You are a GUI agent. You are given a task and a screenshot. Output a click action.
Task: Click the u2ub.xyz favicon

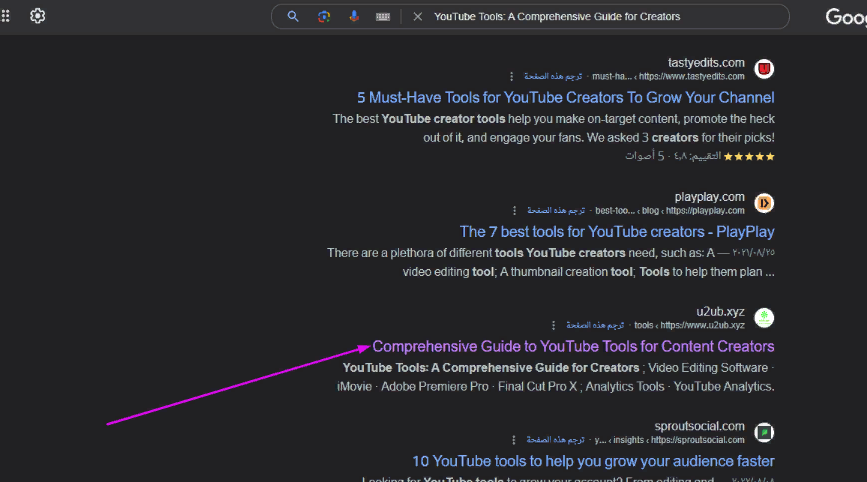click(x=764, y=318)
